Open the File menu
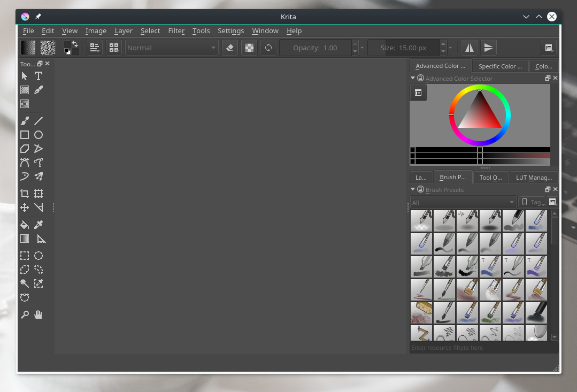This screenshot has width=577, height=392. (x=28, y=31)
